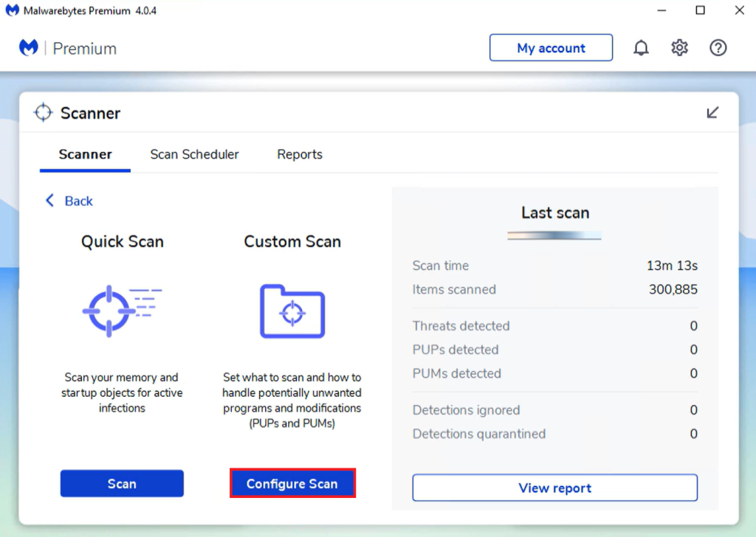This screenshot has height=537, width=756.
Task: Open the Reports tab
Action: pyautogui.click(x=299, y=154)
